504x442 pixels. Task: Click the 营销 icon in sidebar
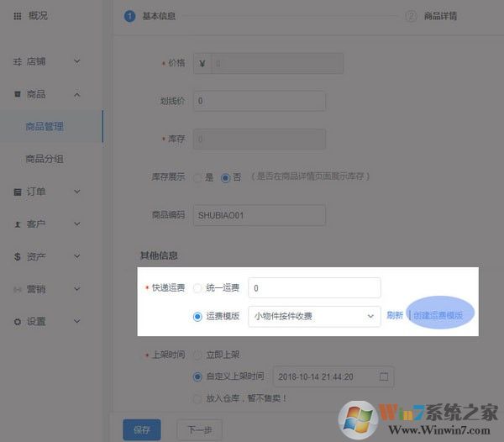tap(18, 289)
